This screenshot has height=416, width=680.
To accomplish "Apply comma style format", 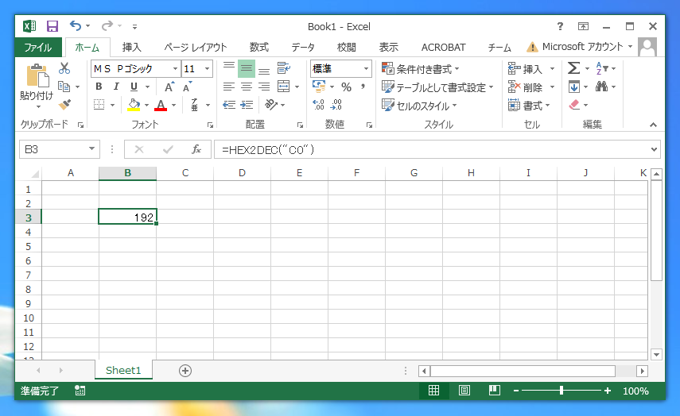I will [363, 87].
